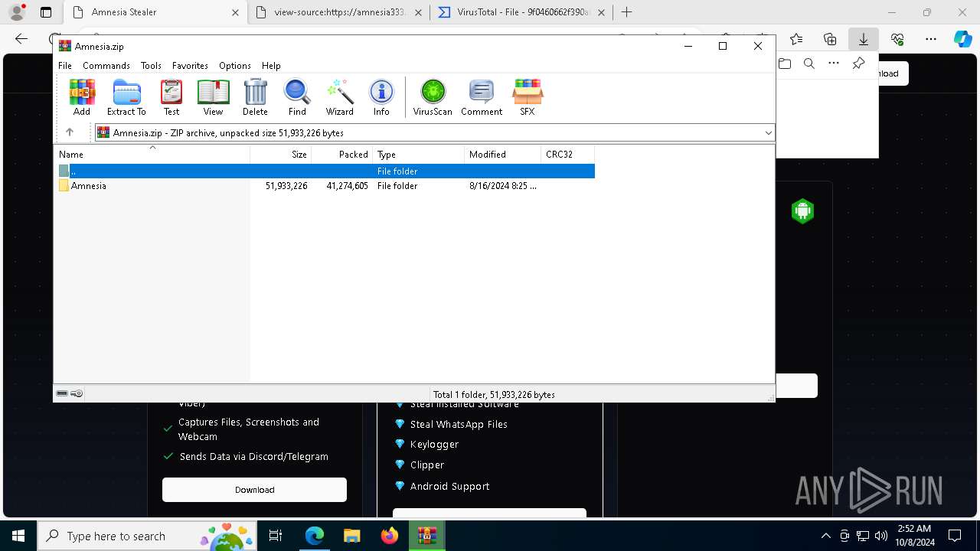Open the Options menu
Image resolution: width=980 pixels, height=551 pixels.
tap(235, 66)
